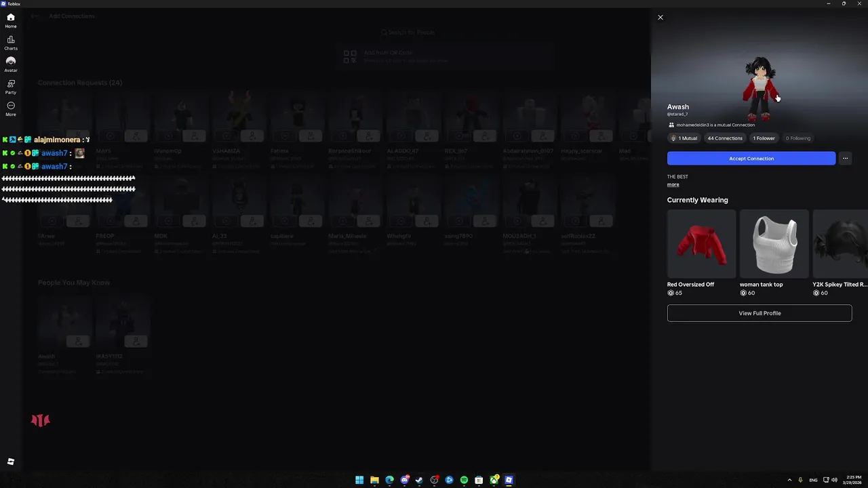Click View Full Profile button
Screen dimensions: 868x488
[759, 313]
